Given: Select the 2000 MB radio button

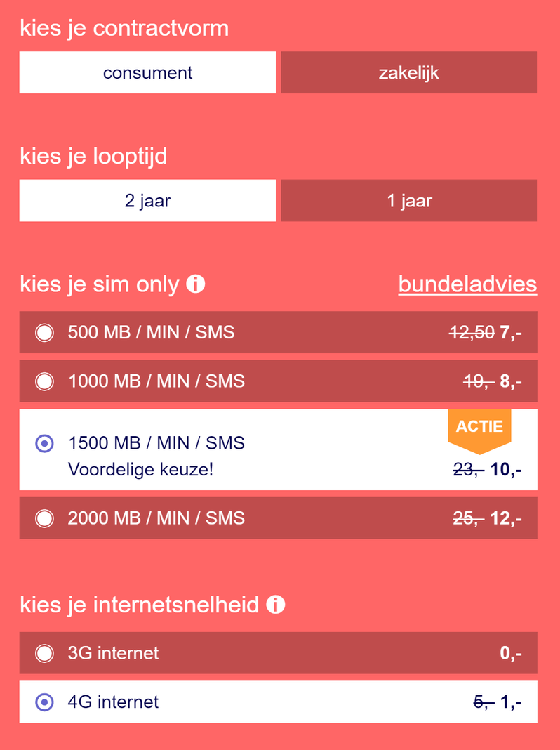Looking at the screenshot, I should click(44, 518).
